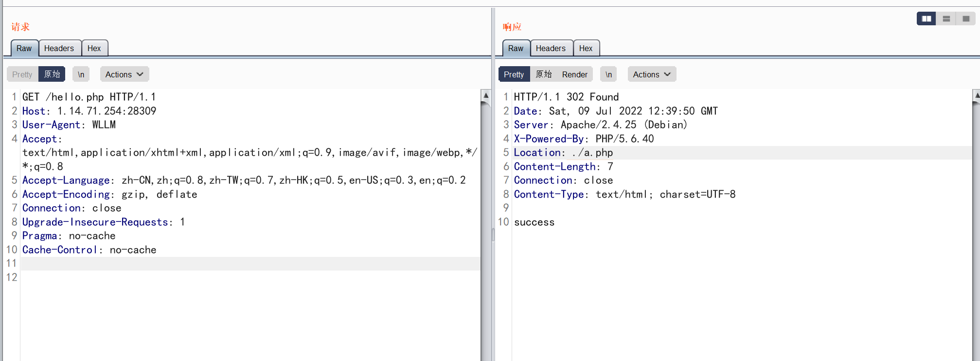Click Pragma: no-cache line
Screen dimensions: 980x361
(69, 235)
